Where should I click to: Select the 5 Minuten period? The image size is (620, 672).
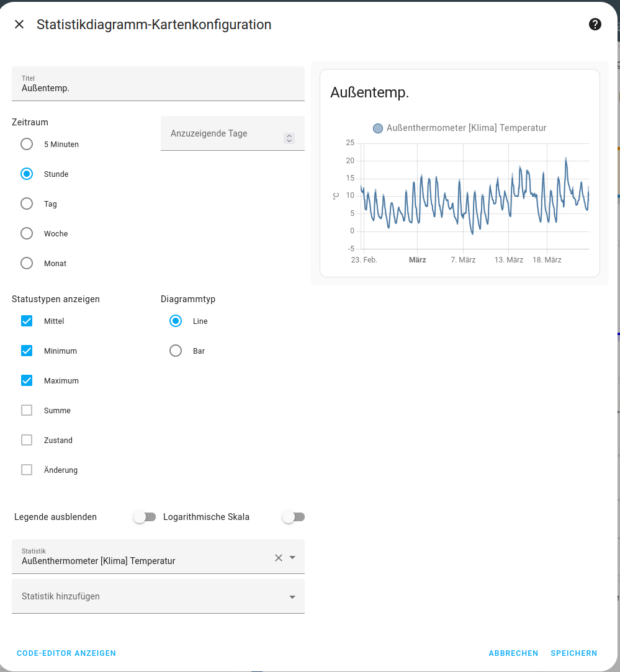point(27,145)
